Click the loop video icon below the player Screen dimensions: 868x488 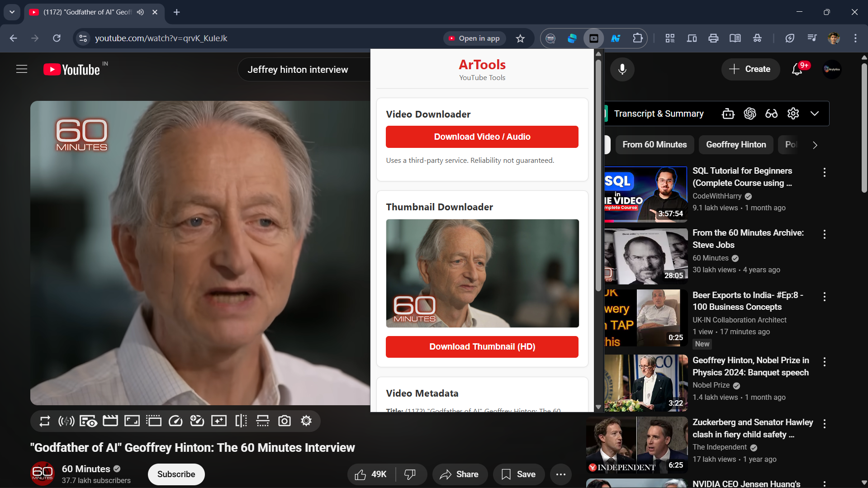click(x=44, y=421)
